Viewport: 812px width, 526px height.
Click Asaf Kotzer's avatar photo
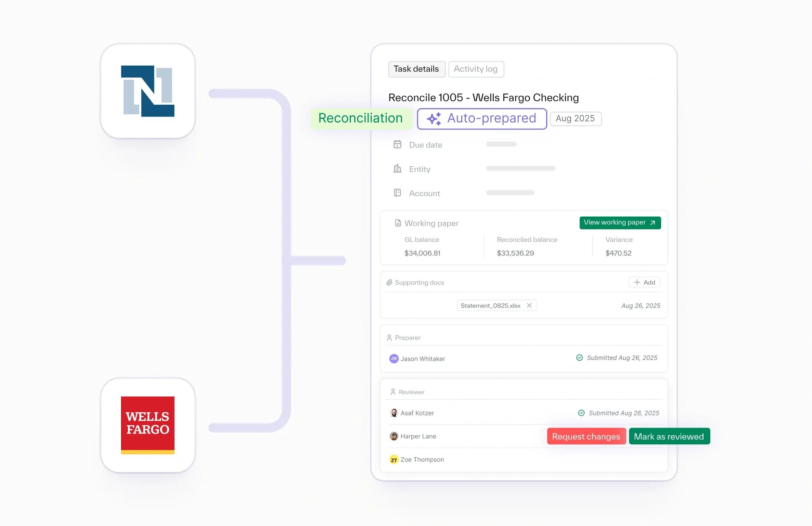click(394, 413)
